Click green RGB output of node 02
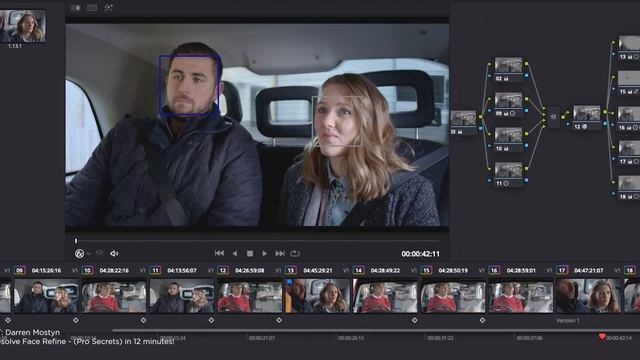 (x=527, y=64)
